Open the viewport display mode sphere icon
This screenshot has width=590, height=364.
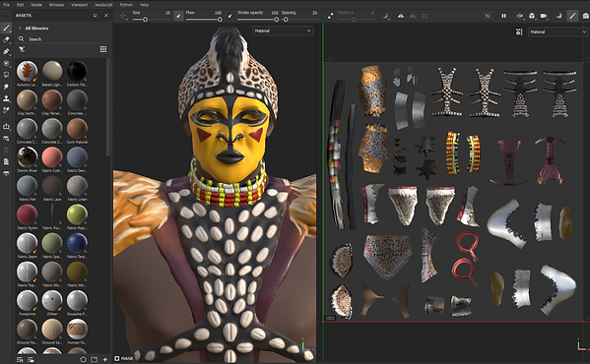point(532,16)
